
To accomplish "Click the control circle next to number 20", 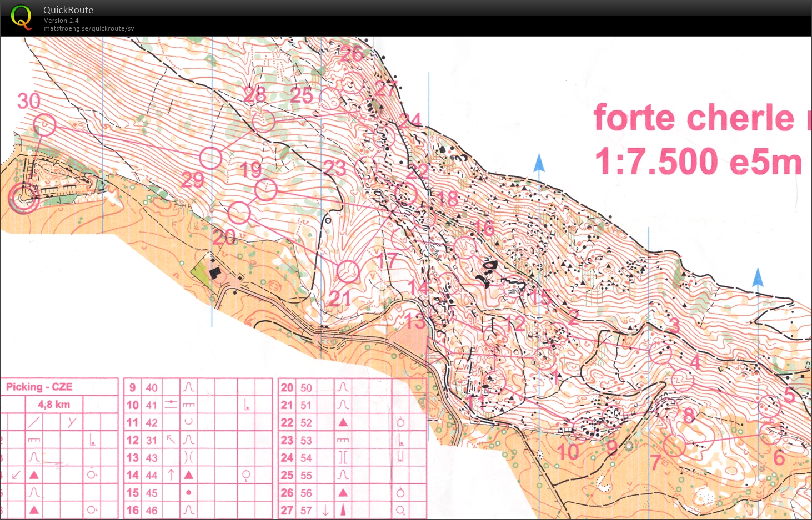I will pyautogui.click(x=239, y=213).
